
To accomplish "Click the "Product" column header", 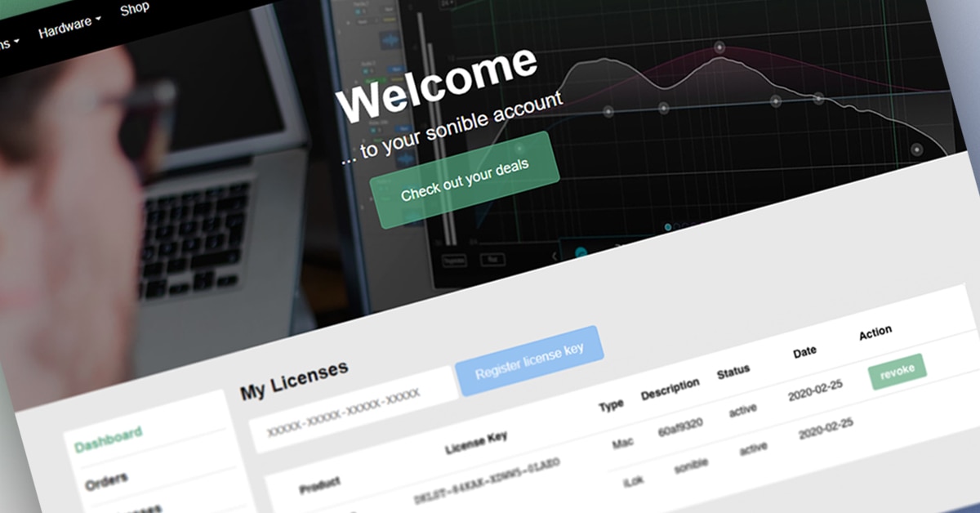I will pyautogui.click(x=319, y=484).
